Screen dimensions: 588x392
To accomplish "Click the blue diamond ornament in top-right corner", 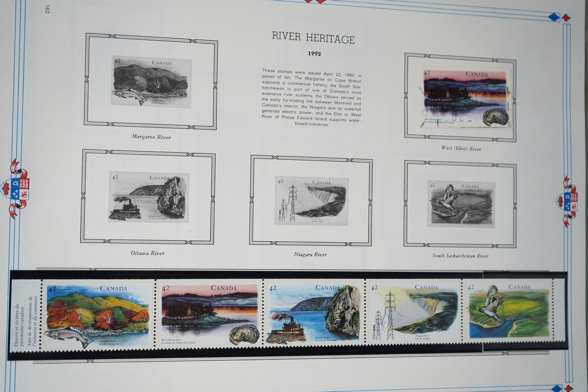I will point(553,17).
